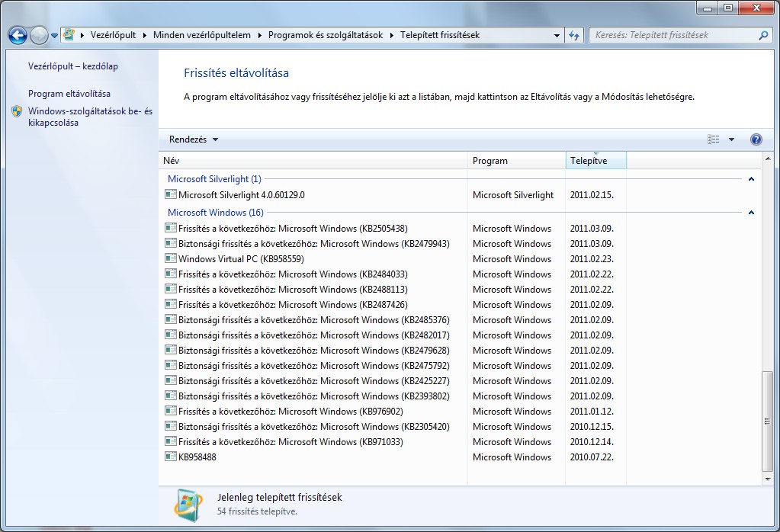Select the text Windows Virtual PC (KB958559)
The image size is (780, 532).
[241, 259]
